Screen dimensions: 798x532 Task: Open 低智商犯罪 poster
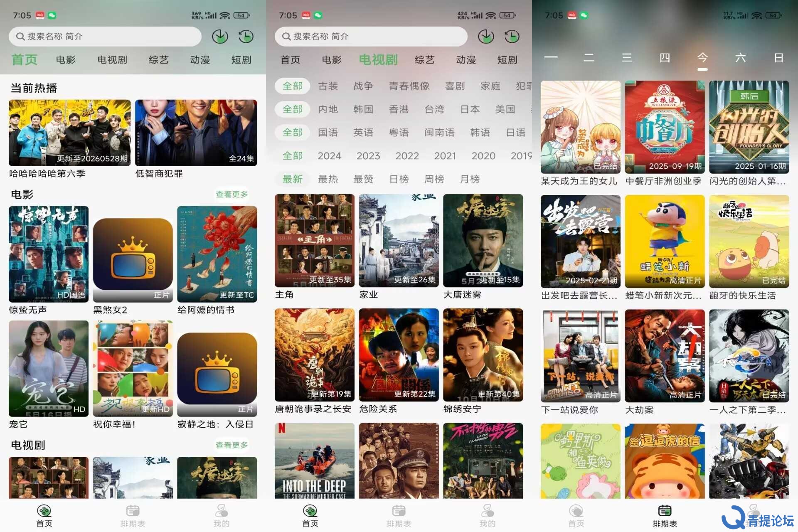tap(196, 133)
